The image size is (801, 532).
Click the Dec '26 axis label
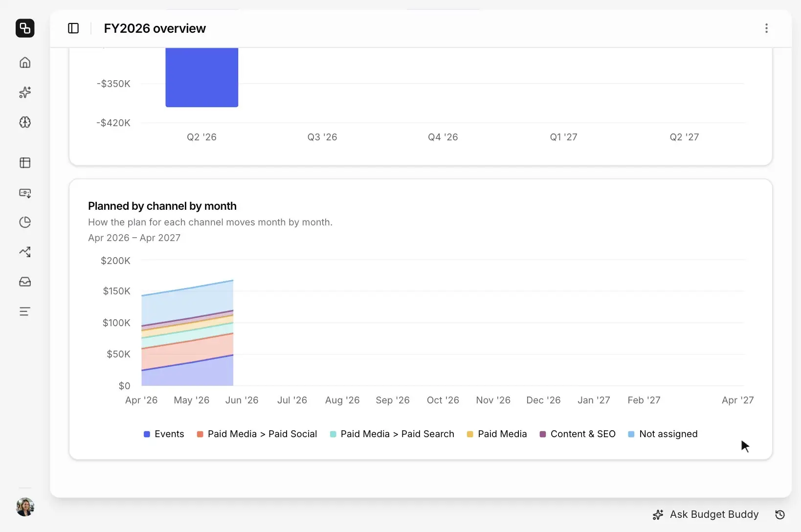click(543, 400)
